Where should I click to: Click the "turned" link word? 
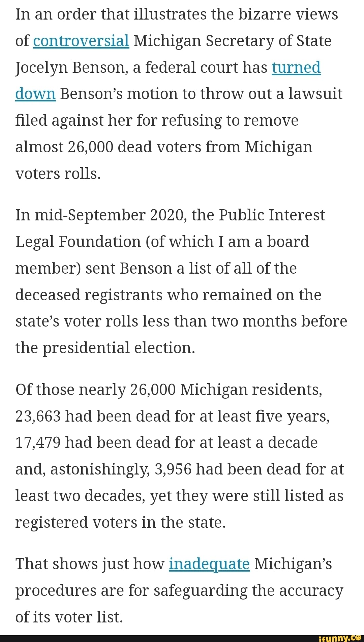pos(296,67)
